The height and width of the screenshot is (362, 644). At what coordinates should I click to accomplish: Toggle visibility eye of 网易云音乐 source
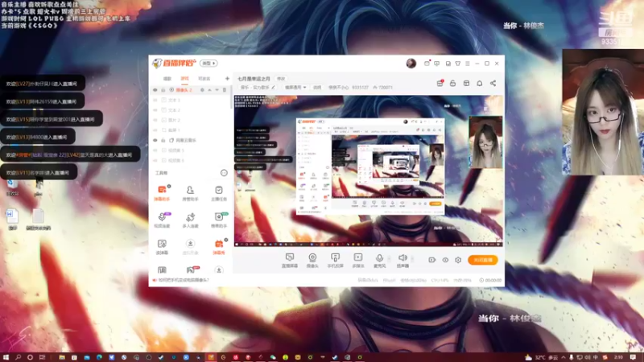155,140
